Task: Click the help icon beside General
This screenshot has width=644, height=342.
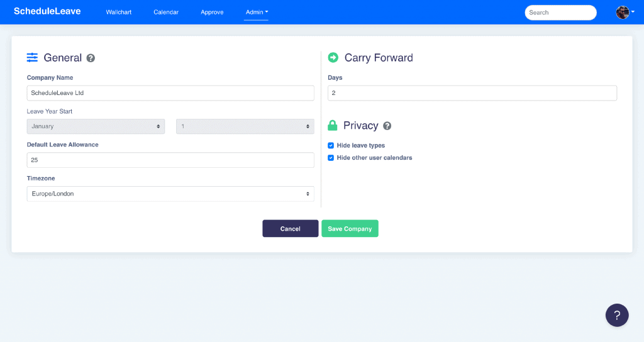Action: (91, 58)
